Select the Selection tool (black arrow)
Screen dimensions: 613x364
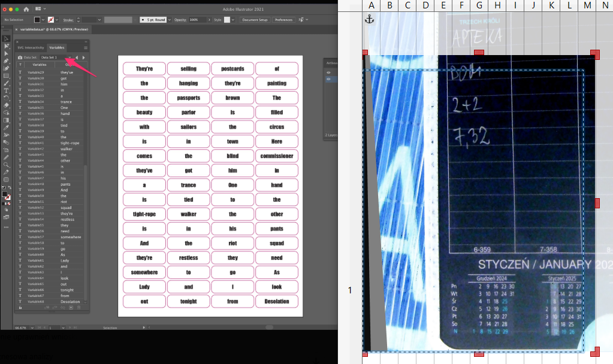[7, 39]
